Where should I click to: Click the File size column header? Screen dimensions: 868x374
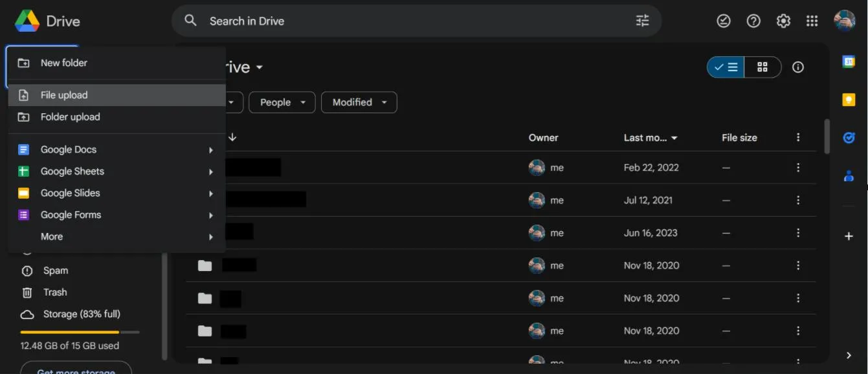tap(739, 137)
